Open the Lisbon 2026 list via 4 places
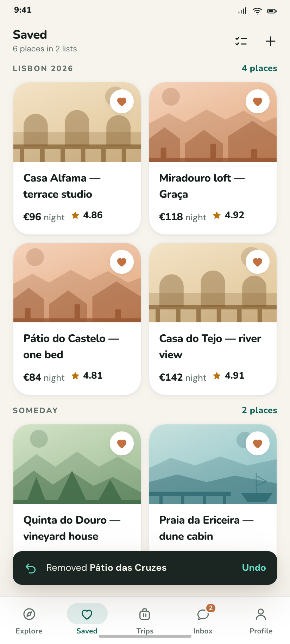Viewport: 290px width, 644px height. [x=259, y=68]
